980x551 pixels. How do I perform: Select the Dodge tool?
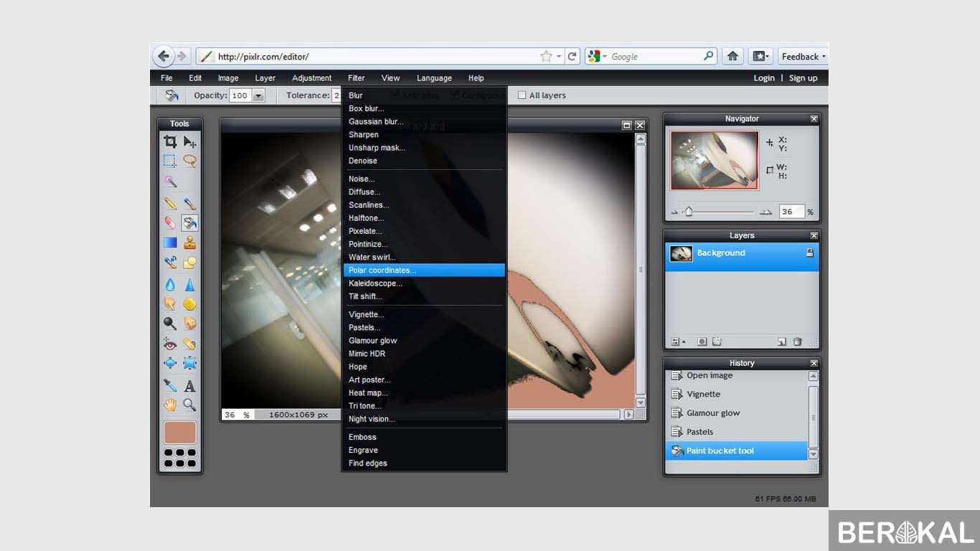point(170,324)
